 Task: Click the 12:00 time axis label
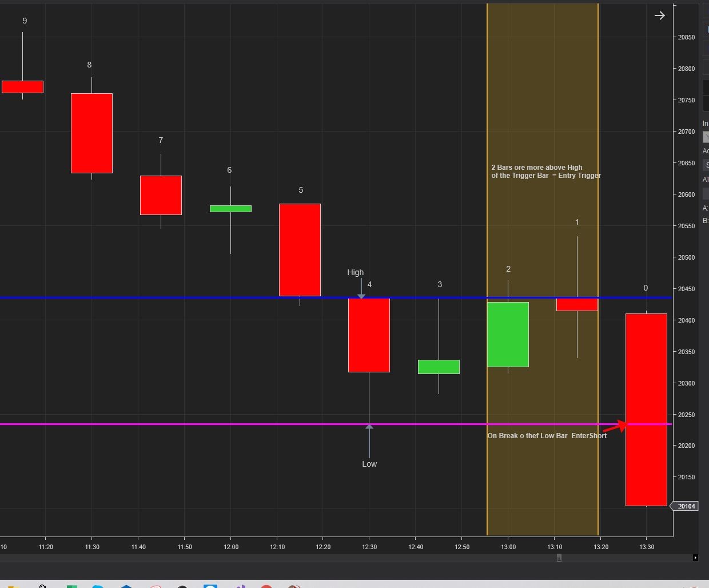(x=230, y=547)
